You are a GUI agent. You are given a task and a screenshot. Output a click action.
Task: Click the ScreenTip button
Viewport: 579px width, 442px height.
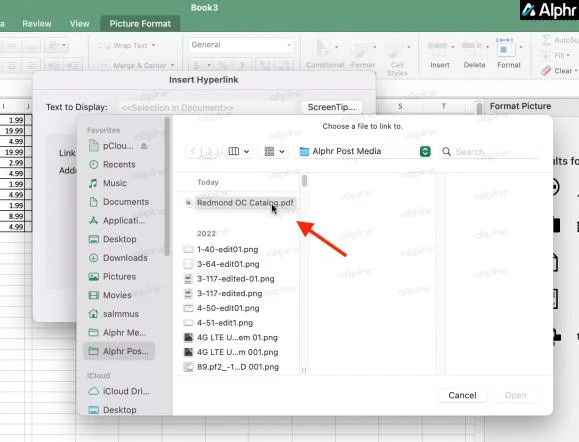point(331,107)
